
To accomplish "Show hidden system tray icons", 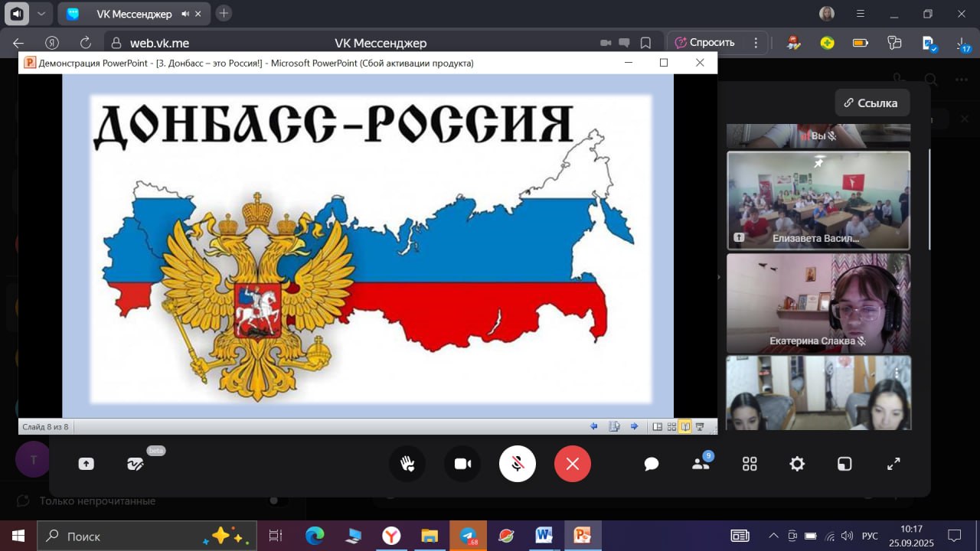I will point(773,536).
